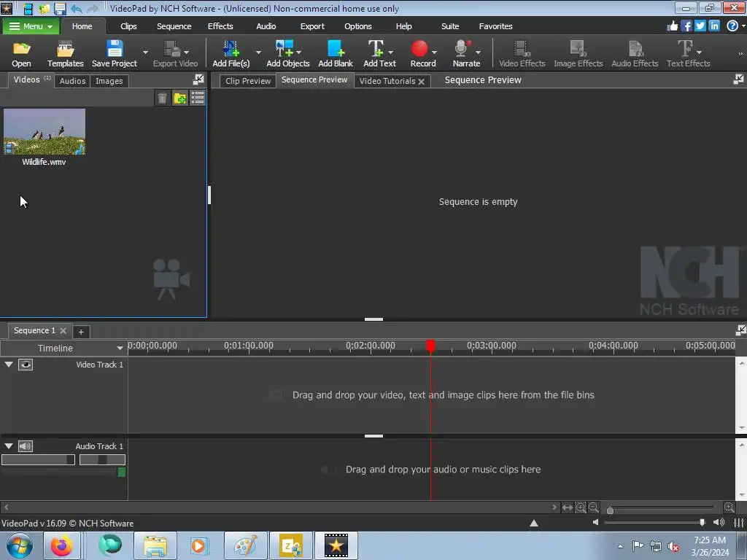The height and width of the screenshot is (560, 747).
Task: Open the Audio ribbon tab
Action: (266, 26)
